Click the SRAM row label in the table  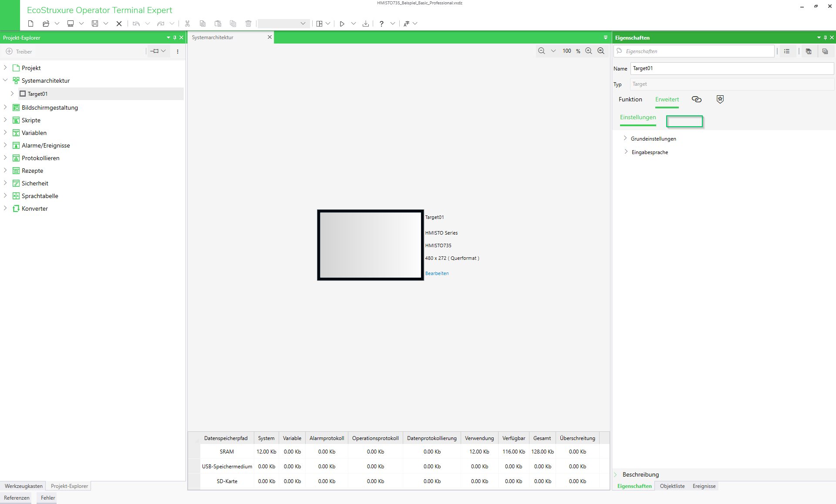pyautogui.click(x=227, y=452)
